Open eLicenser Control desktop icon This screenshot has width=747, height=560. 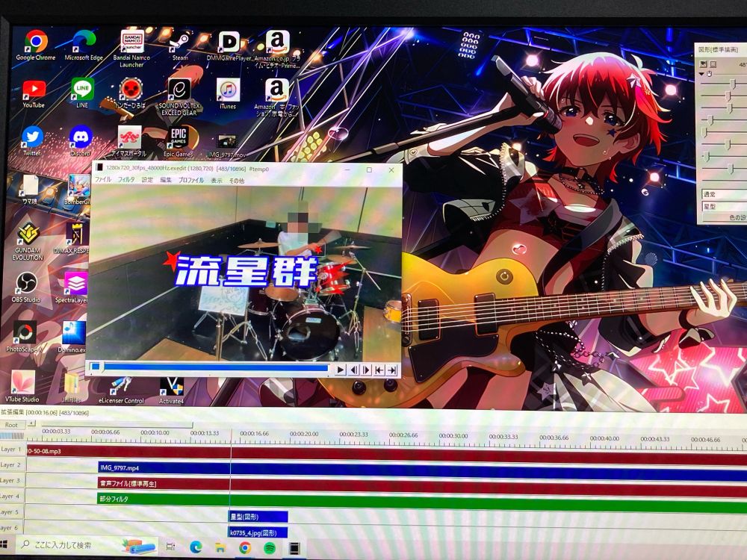point(122,391)
